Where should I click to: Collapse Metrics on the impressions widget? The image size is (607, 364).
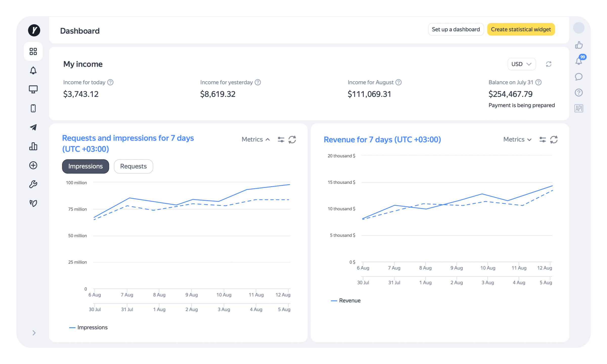(x=256, y=139)
